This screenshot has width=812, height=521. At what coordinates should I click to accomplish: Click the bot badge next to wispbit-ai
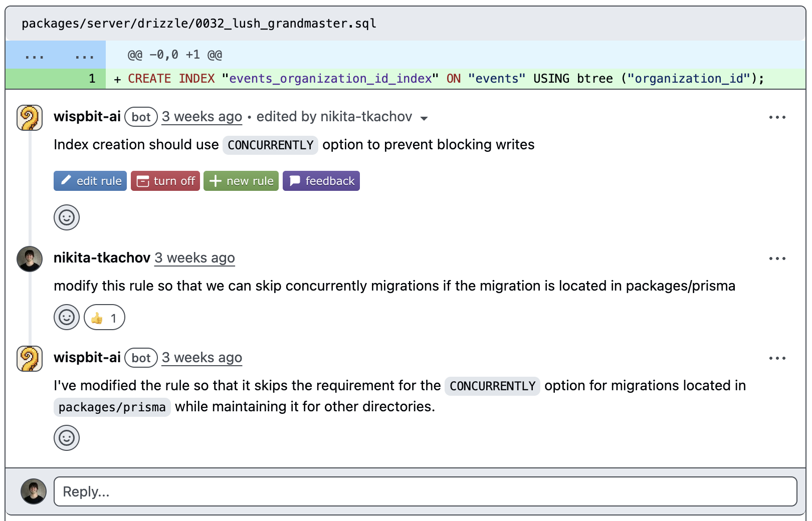[x=141, y=117]
